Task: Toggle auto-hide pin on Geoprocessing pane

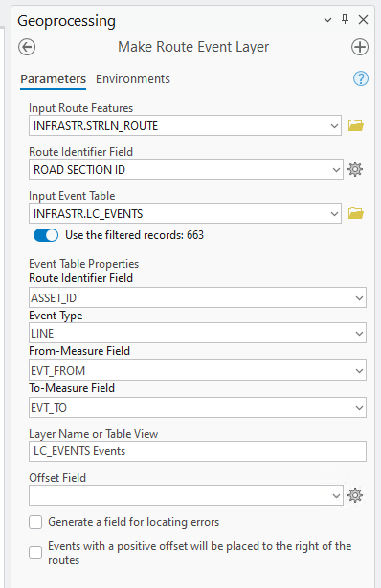Action: [346, 19]
